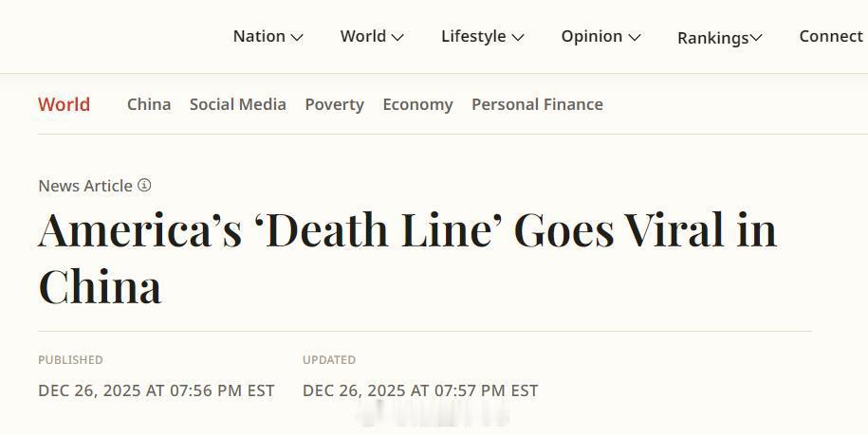The image size is (868, 435).
Task: Open the Poverty topic link
Action: click(334, 104)
